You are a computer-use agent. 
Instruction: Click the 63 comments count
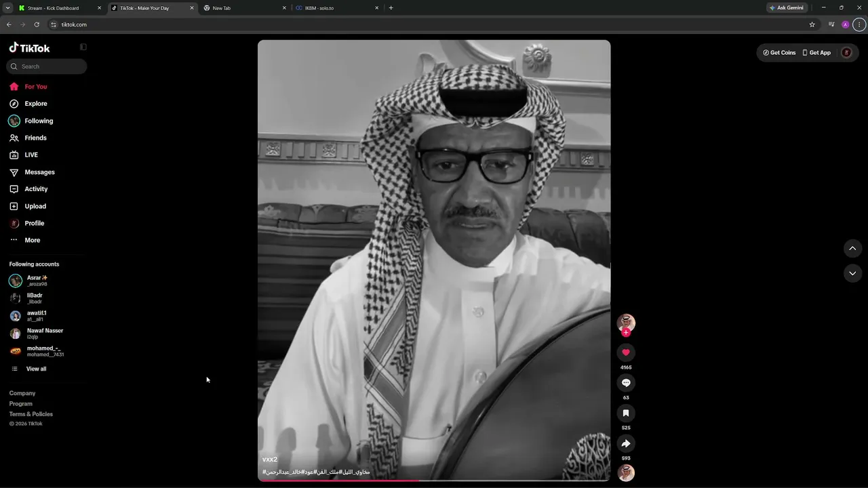626,398
